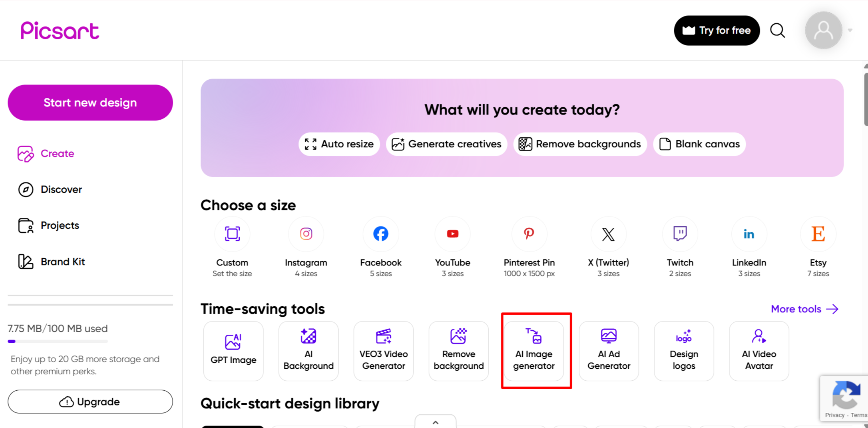This screenshot has width=868, height=428.
Task: Collapse the bottom panel chevron
Action: 436,422
